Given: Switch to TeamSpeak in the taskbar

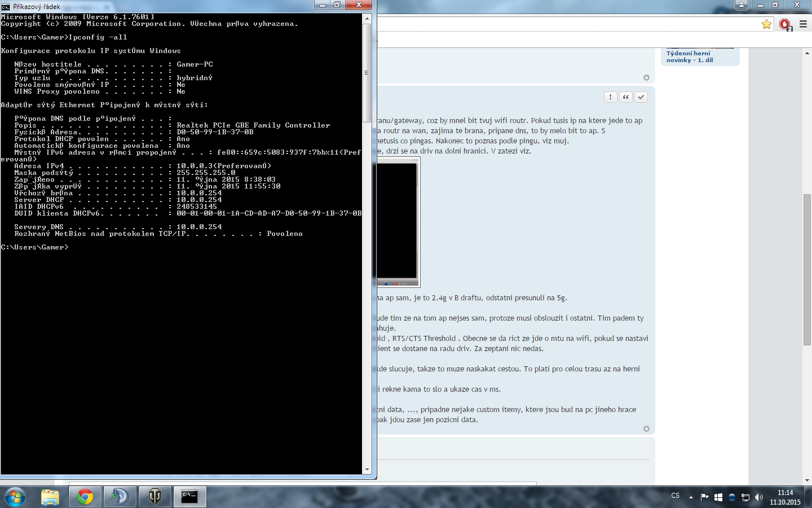Looking at the screenshot, I should pos(120,497).
